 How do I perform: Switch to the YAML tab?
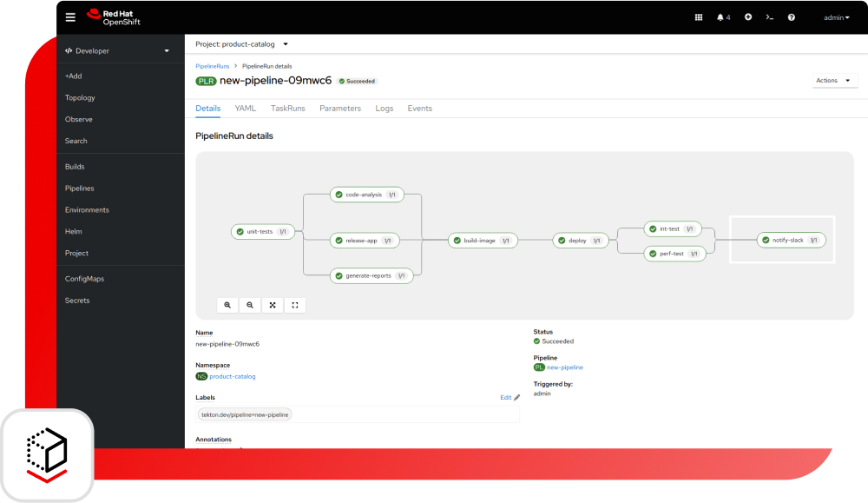pos(246,108)
